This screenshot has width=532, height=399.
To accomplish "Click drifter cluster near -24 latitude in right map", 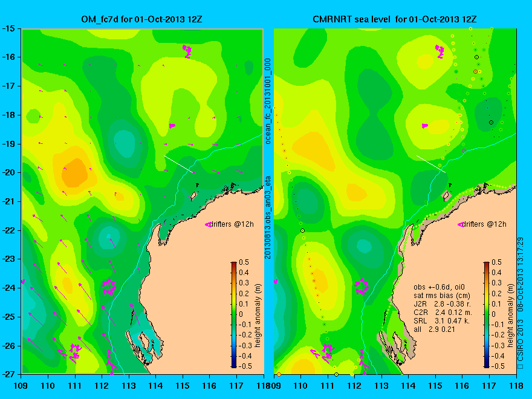I will (362, 287).
